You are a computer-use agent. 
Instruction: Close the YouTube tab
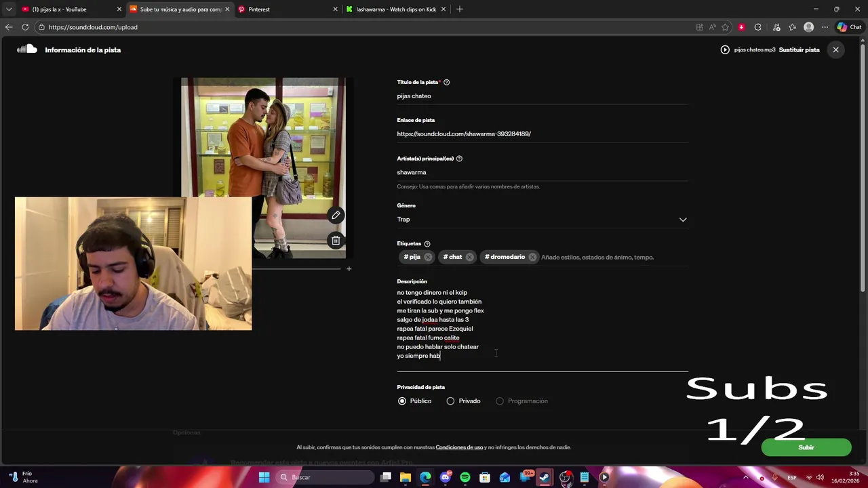tap(119, 9)
